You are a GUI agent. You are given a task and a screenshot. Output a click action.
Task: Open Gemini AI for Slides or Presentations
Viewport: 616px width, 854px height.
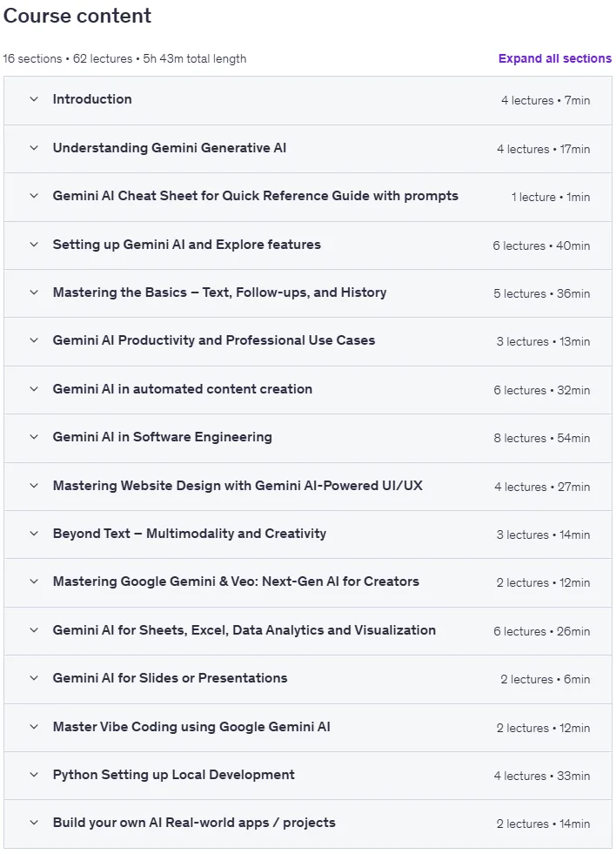pos(170,678)
